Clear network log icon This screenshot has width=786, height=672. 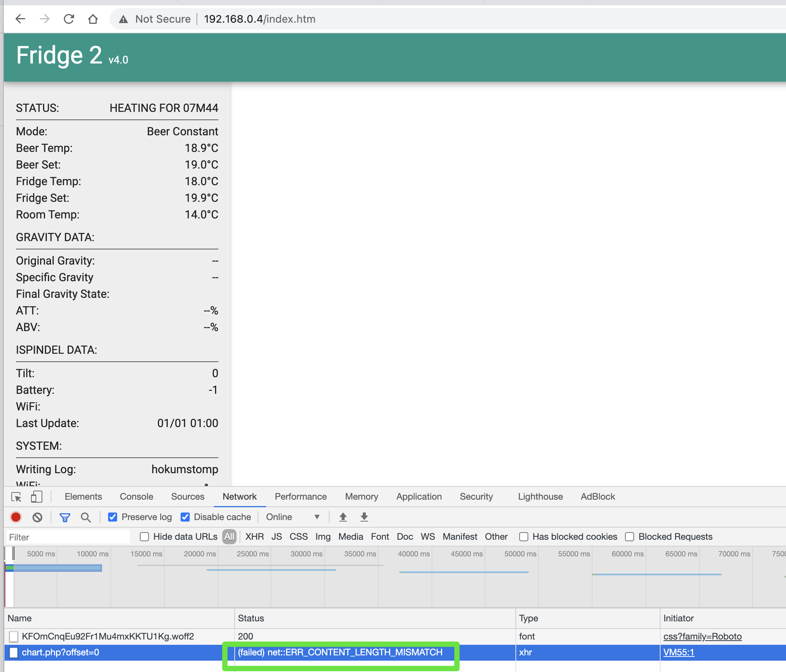37,517
